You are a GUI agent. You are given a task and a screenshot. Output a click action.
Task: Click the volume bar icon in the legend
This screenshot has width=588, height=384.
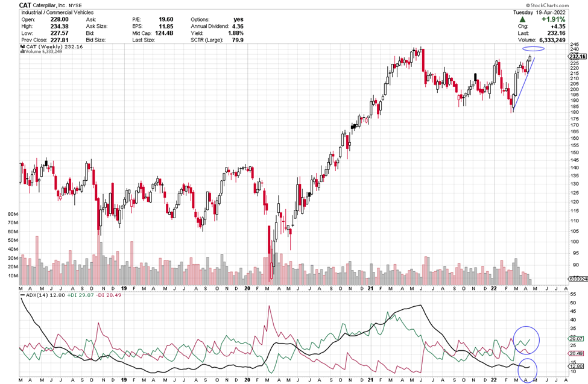pyautogui.click(x=22, y=51)
